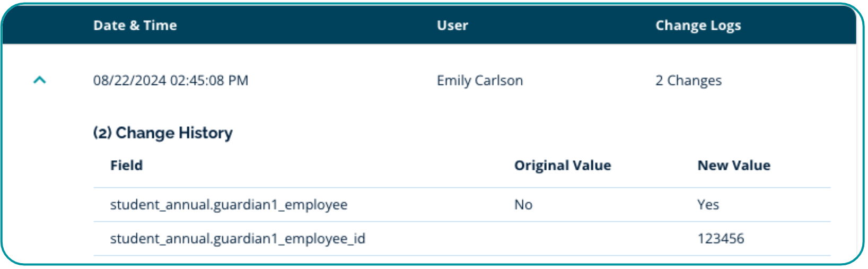Select the 08/22/2024 date text
Image resolution: width=868 pixels, height=269 pixels.
pos(130,81)
